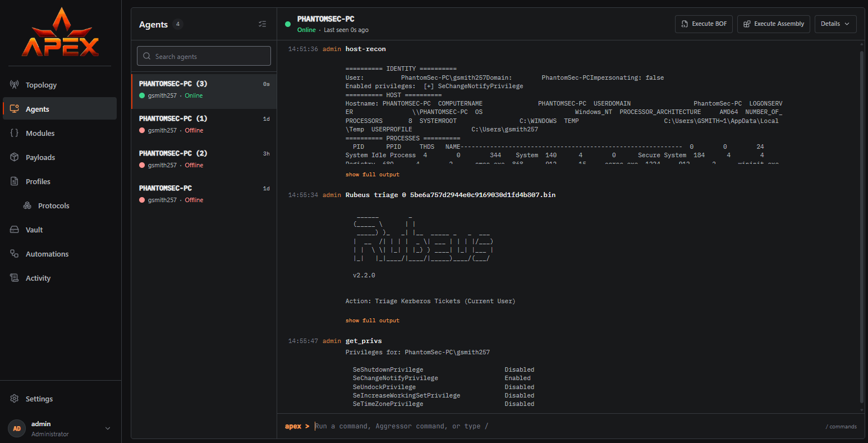This screenshot has height=443, width=868.
Task: Focus the apex command input
Action: tap(567, 426)
